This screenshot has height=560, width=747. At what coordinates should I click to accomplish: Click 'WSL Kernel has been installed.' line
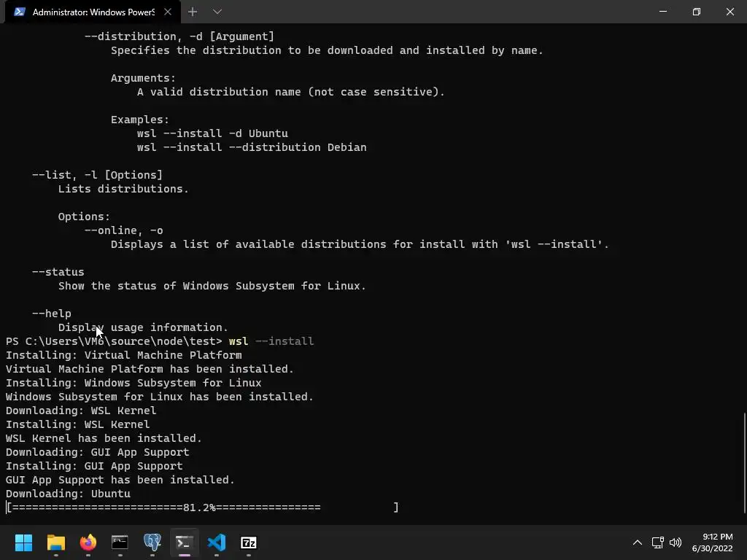point(104,438)
